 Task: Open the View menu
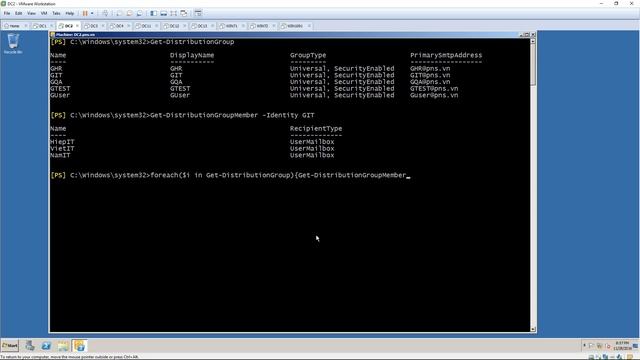pos(31,13)
